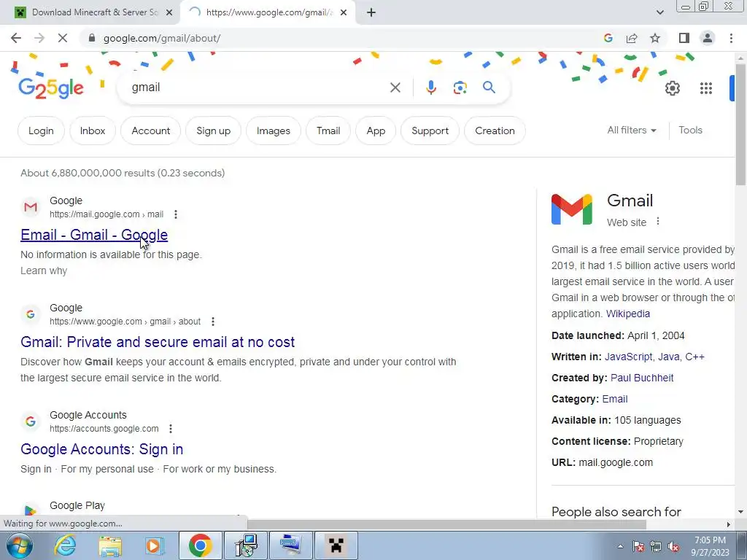Open more options for gmail about result
Viewport: 747px width, 560px height.
click(x=213, y=322)
